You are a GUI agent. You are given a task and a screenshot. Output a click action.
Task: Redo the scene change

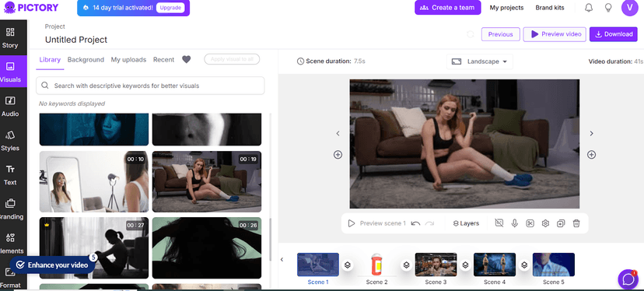[429, 223]
